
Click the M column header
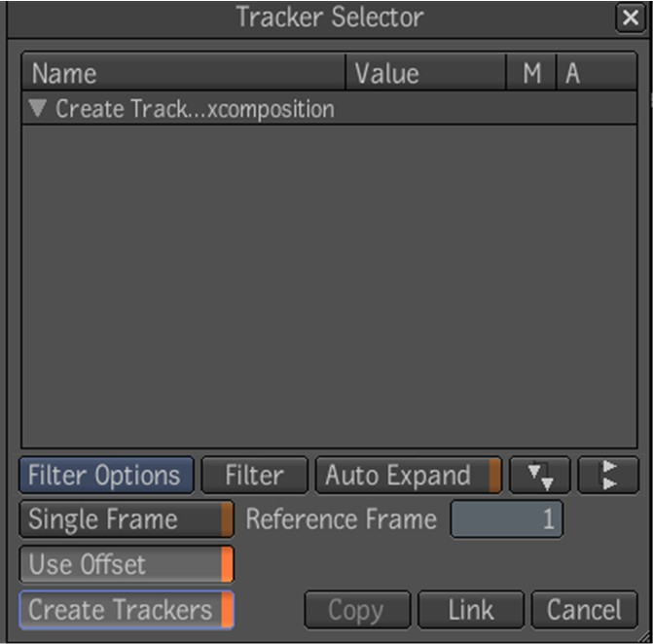pyautogui.click(x=531, y=73)
